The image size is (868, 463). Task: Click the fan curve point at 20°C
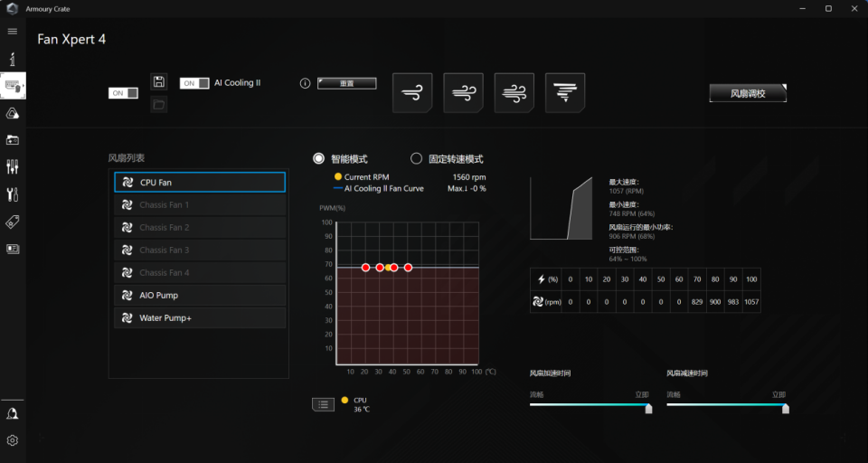tap(365, 268)
